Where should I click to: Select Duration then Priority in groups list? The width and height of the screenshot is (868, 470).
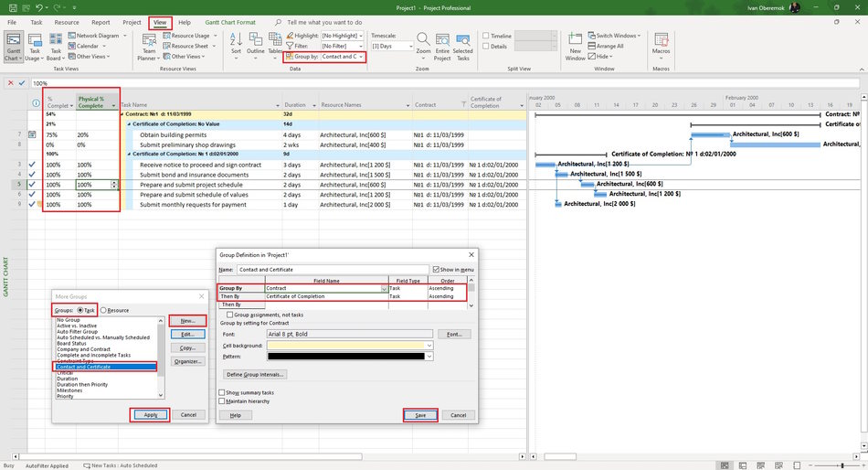(x=82, y=385)
